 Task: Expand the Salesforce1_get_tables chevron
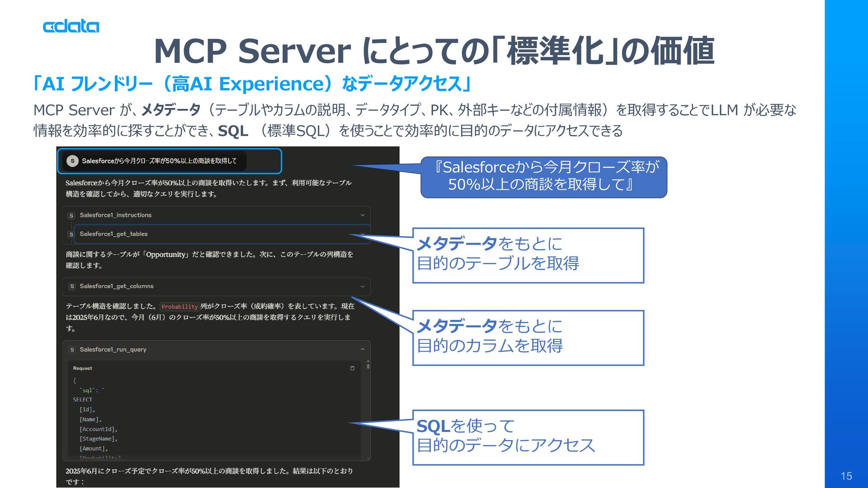[x=363, y=234]
